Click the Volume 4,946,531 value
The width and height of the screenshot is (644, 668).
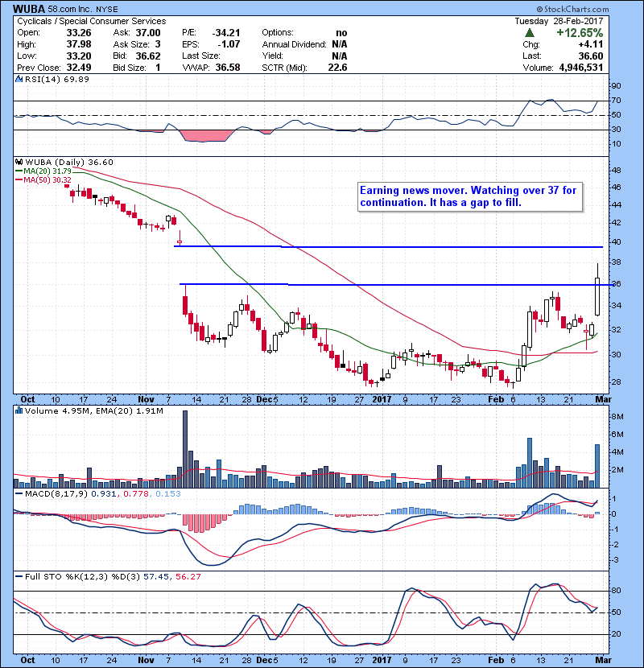tap(581, 68)
